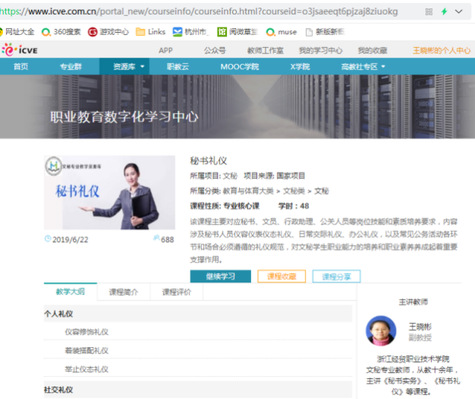Expand the address bar dropdown chevron

[x=459, y=12]
